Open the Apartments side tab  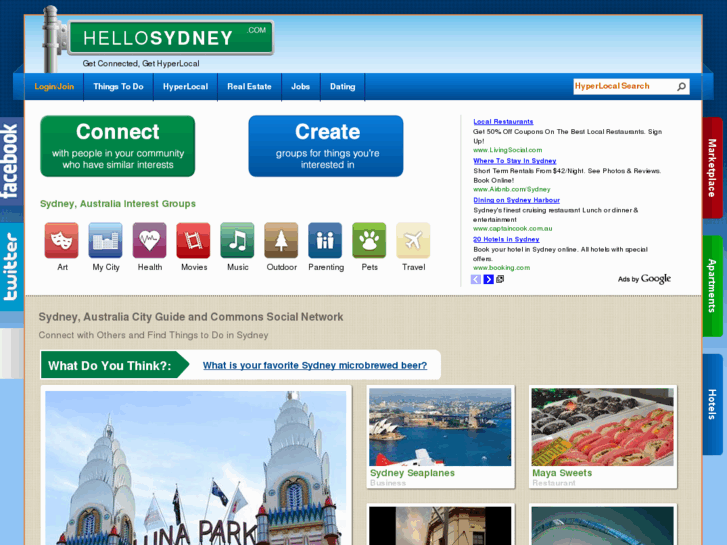pos(713,286)
